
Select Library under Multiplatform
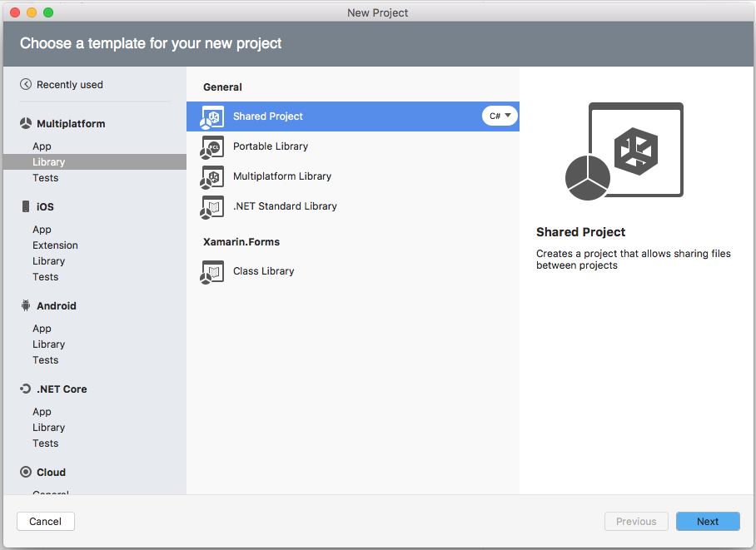95,162
